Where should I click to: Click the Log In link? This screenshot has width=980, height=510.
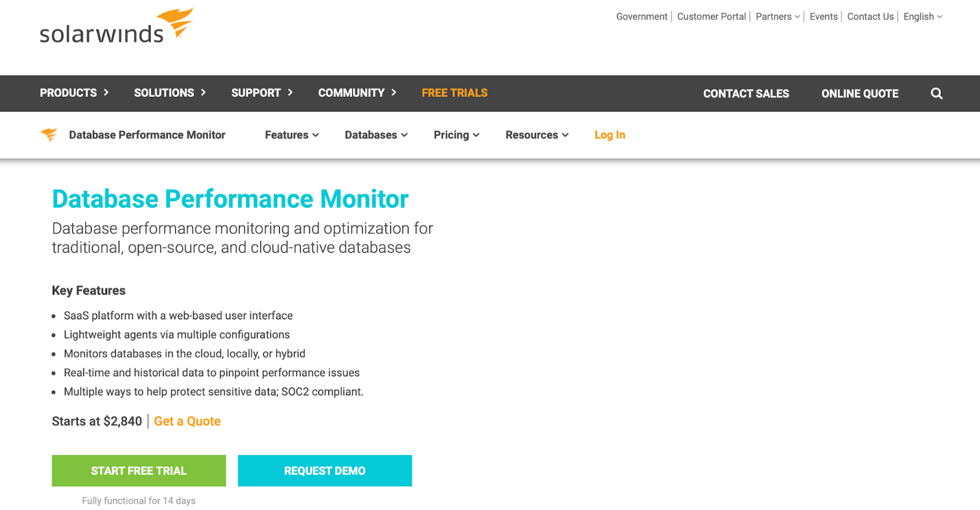(610, 135)
